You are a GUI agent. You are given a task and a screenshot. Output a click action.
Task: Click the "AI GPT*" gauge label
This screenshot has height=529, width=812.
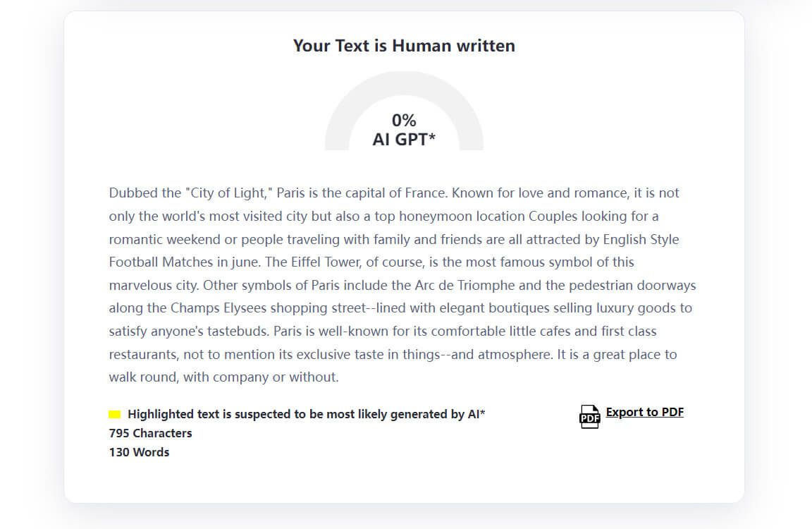[x=404, y=140]
